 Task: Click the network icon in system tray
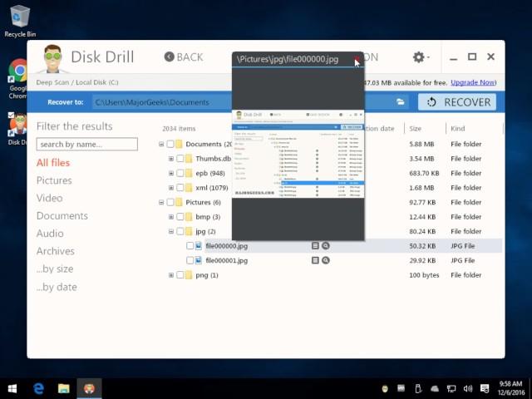[x=451, y=388]
